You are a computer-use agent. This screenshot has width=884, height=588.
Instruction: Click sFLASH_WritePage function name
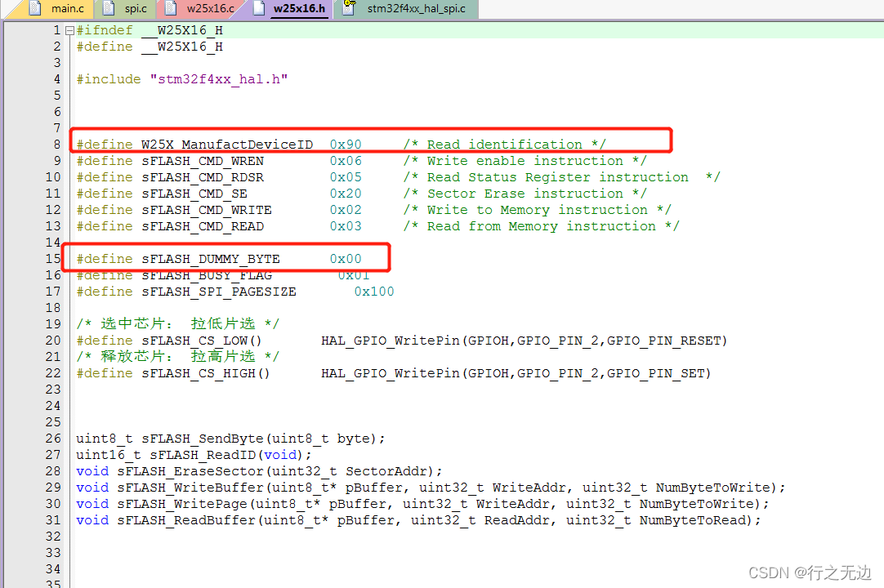tap(182, 505)
